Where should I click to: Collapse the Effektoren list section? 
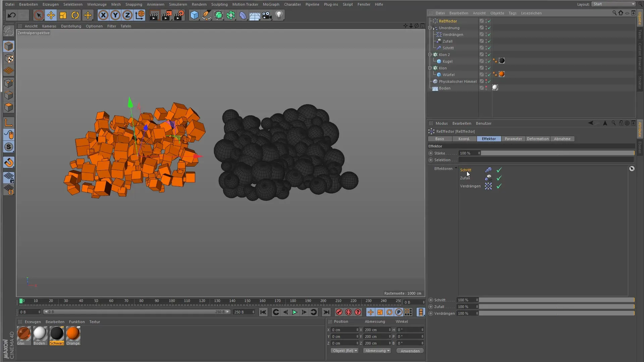pos(456,168)
